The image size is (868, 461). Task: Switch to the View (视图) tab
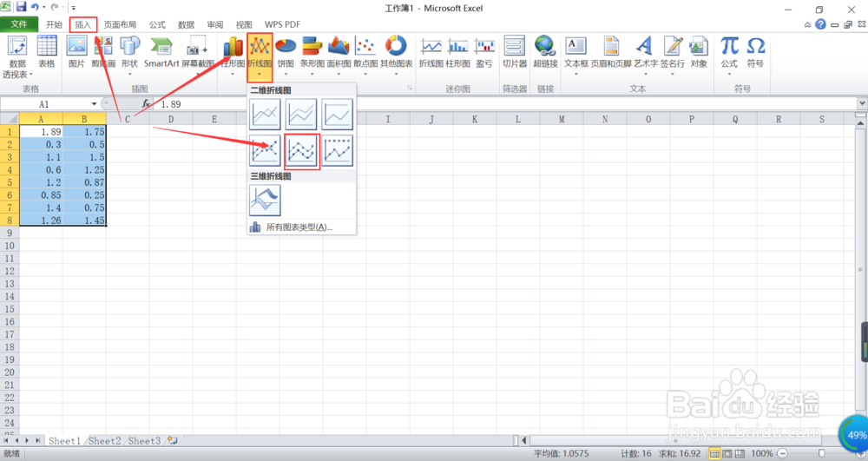tap(244, 24)
